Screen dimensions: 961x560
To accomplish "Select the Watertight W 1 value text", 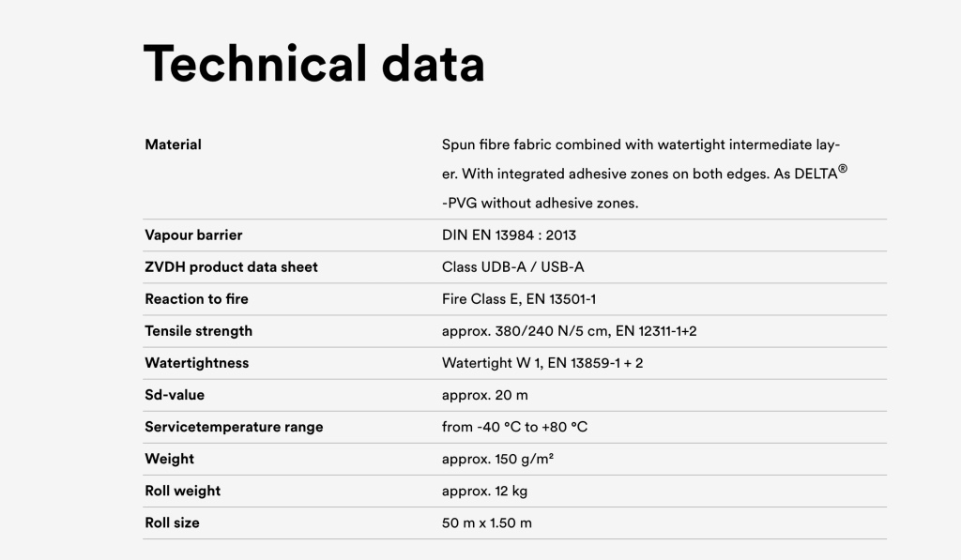I will pos(542,362).
